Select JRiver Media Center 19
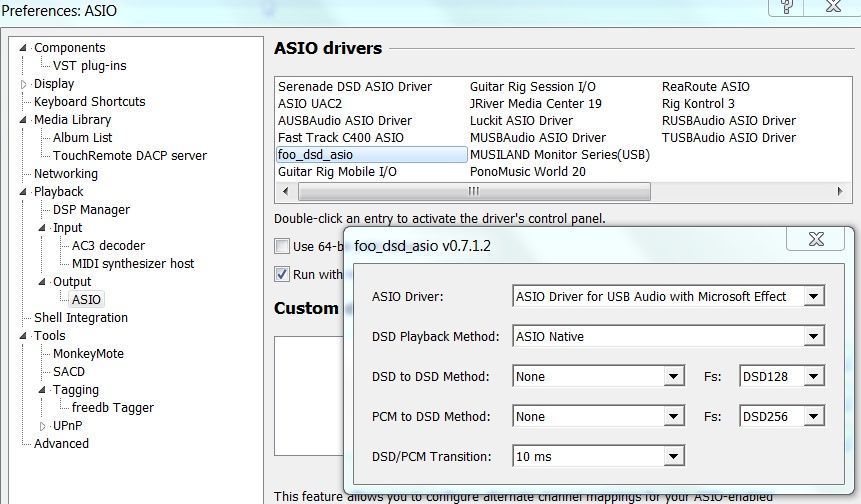The height and width of the screenshot is (504, 861). [x=535, y=104]
